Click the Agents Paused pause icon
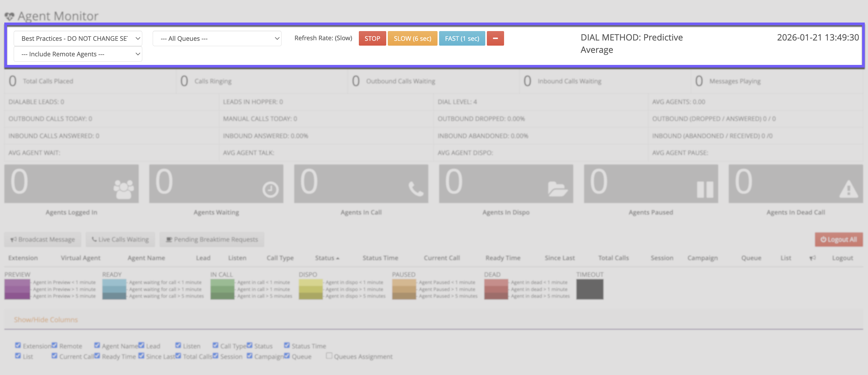868x375 pixels. [x=705, y=190]
